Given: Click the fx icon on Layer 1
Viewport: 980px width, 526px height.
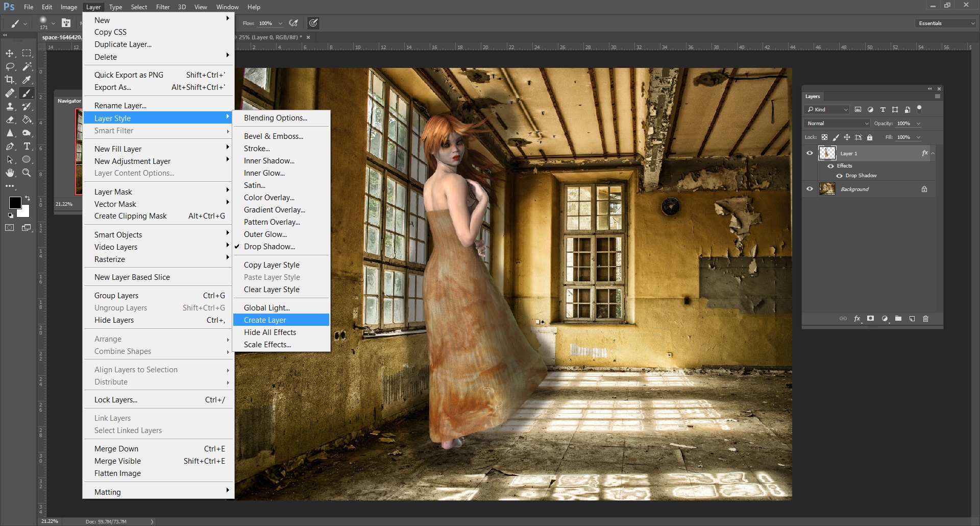Looking at the screenshot, I should click(x=925, y=153).
